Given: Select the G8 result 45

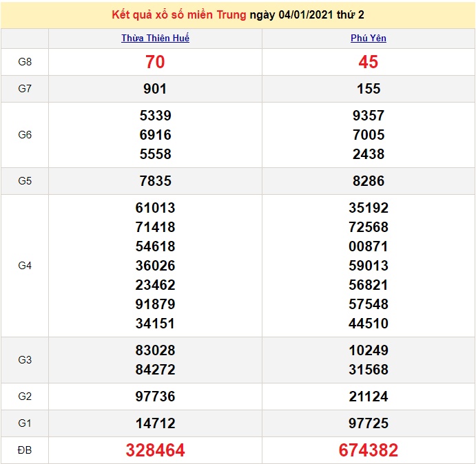Looking at the screenshot, I should tap(369, 62).
